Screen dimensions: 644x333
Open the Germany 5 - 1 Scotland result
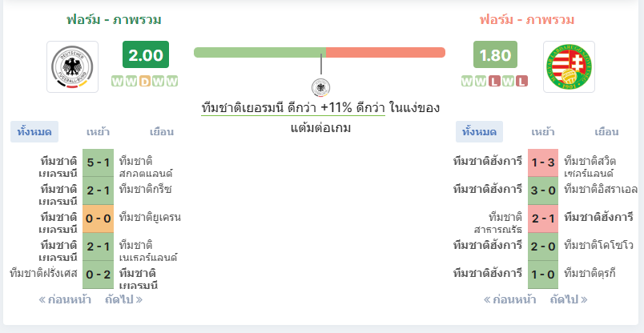coord(99,163)
